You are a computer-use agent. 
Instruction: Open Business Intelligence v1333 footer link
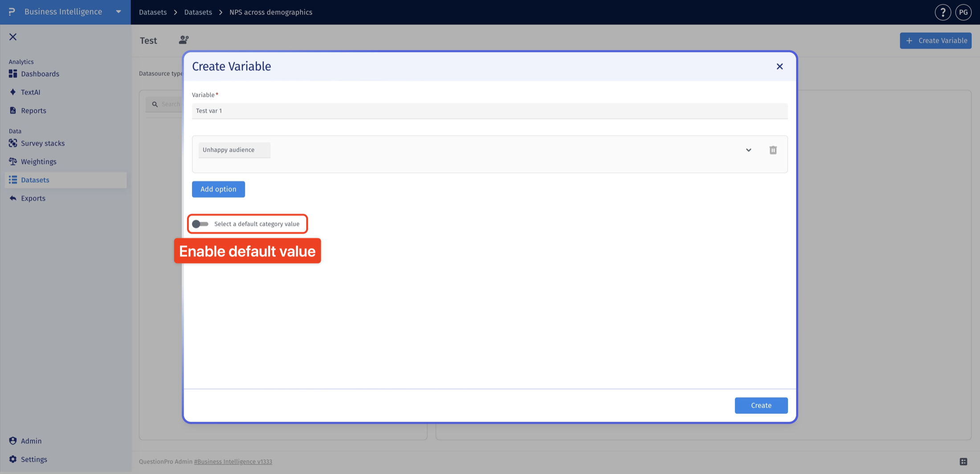click(233, 462)
